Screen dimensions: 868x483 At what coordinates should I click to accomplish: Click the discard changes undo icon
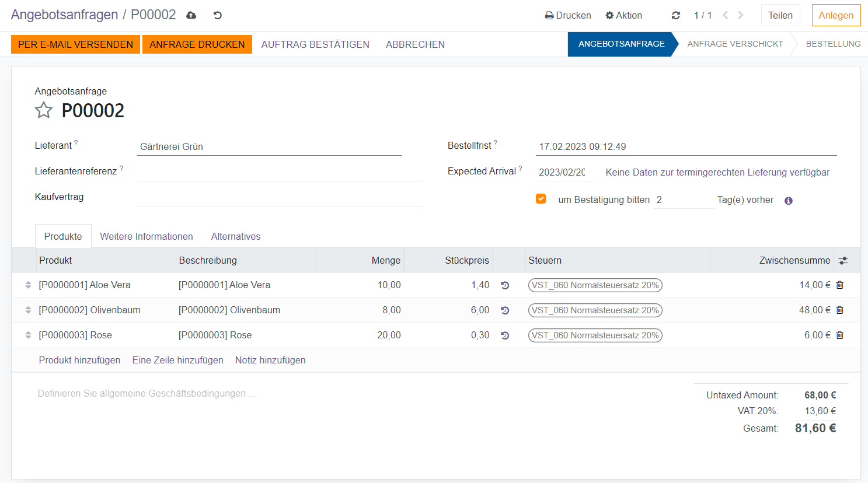[x=218, y=15]
